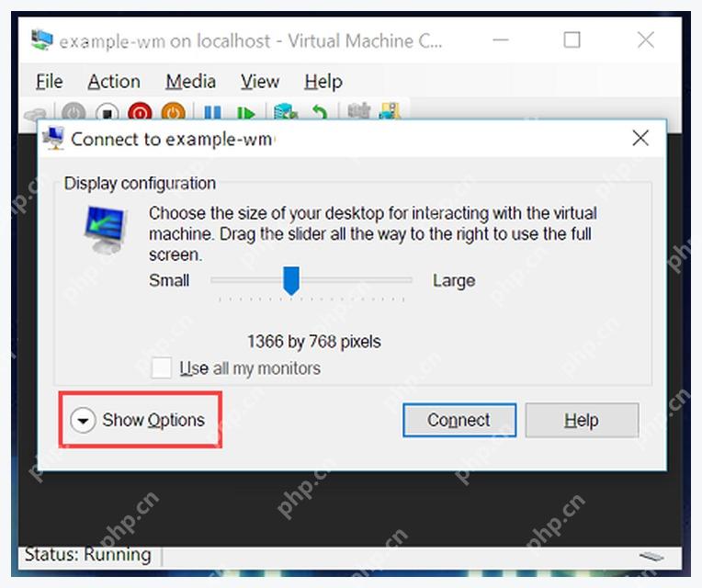
Task: Click the Connect button
Action: (x=459, y=420)
